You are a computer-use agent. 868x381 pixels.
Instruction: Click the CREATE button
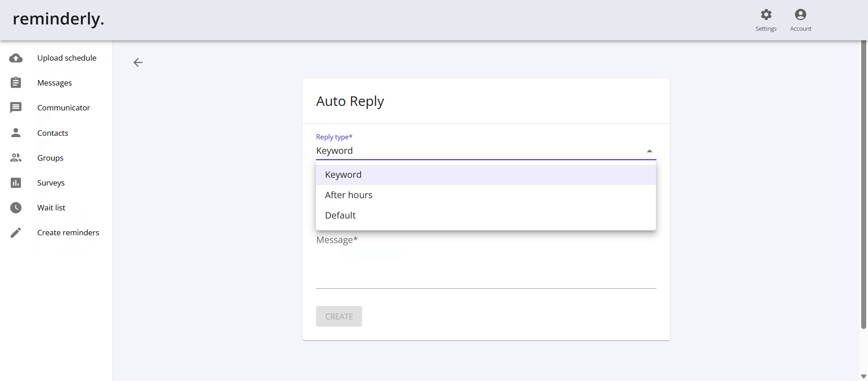[x=339, y=316]
